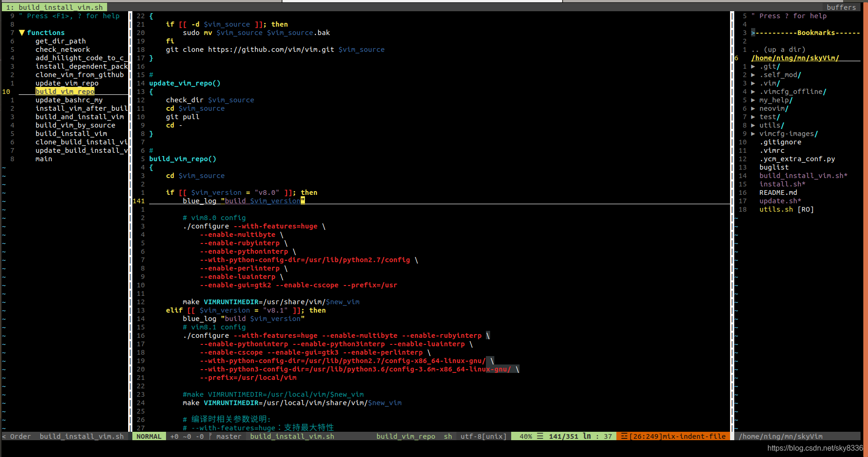Jump to update_bashrc_my tag
The image size is (868, 457).
tap(69, 100)
